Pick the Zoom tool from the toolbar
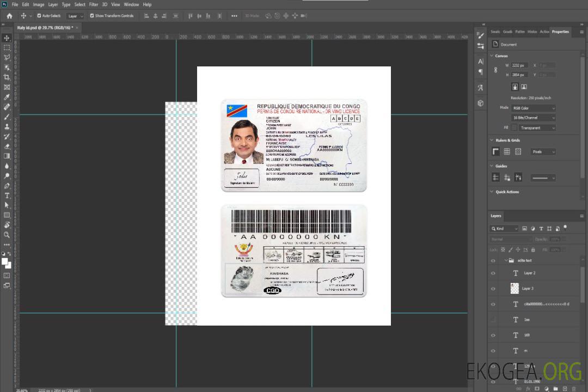Image resolution: width=588 pixels, height=392 pixels. coord(7,235)
